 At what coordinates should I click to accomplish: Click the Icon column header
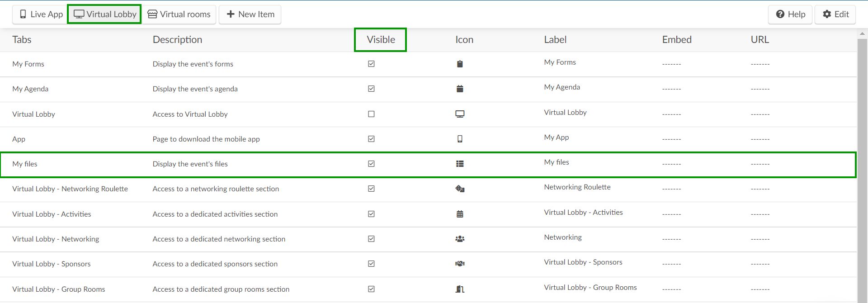point(464,40)
